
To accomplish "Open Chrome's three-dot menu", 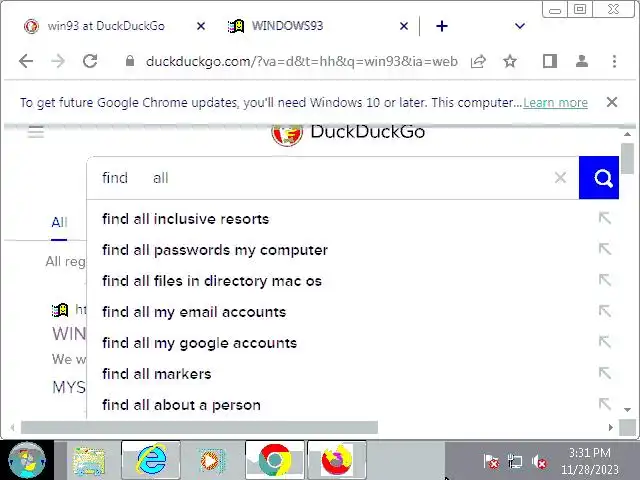I will (x=614, y=61).
